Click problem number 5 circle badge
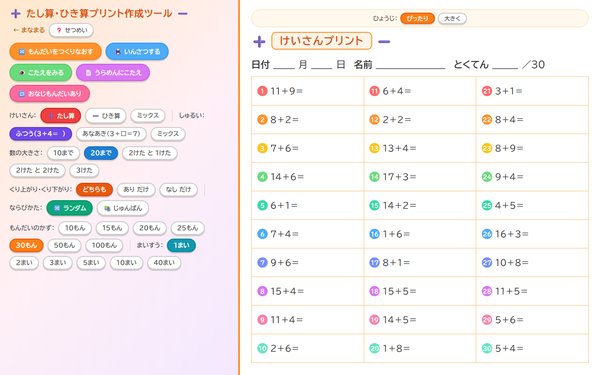The height and width of the screenshot is (375, 600). 262,205
